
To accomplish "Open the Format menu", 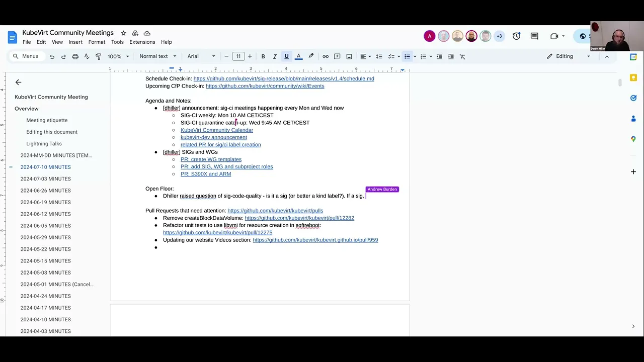I will pos(97,42).
